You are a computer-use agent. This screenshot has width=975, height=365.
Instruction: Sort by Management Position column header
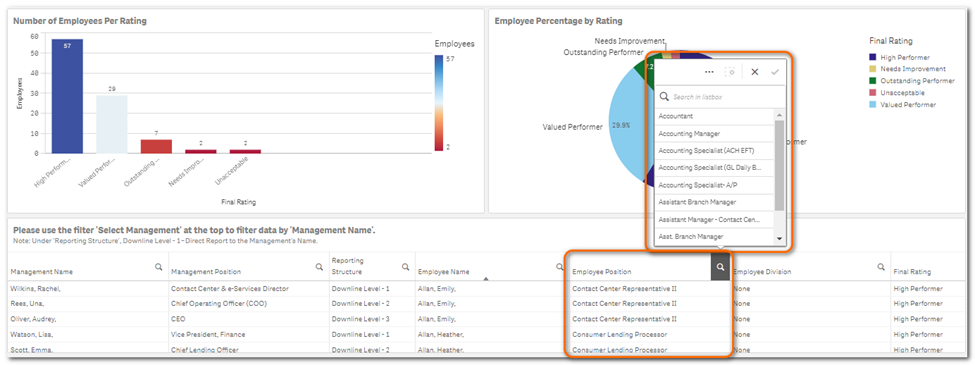[x=206, y=272]
